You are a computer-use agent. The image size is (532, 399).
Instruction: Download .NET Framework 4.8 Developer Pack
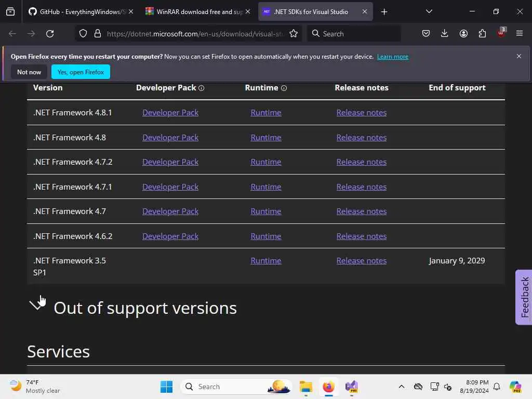point(170,137)
